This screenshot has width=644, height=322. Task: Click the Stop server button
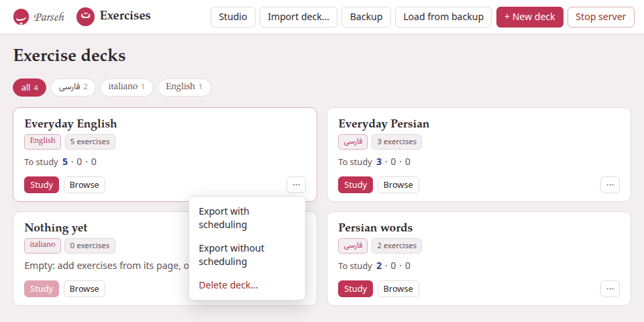[x=601, y=17]
